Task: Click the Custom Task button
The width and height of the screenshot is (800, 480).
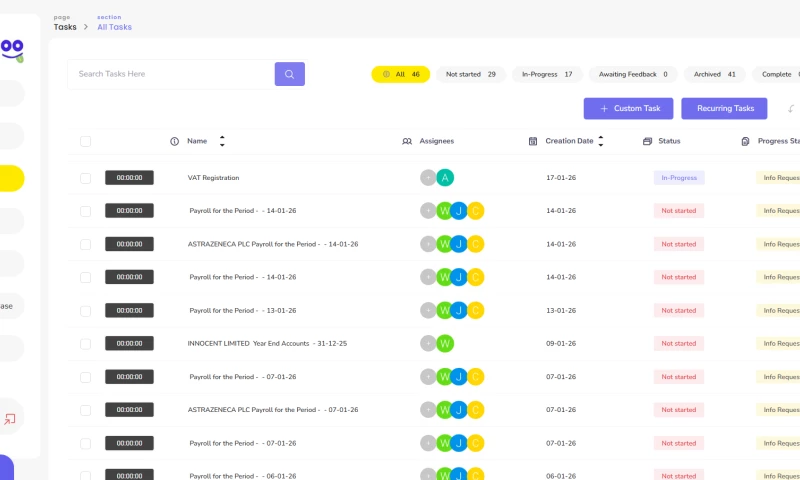Action: tap(629, 109)
